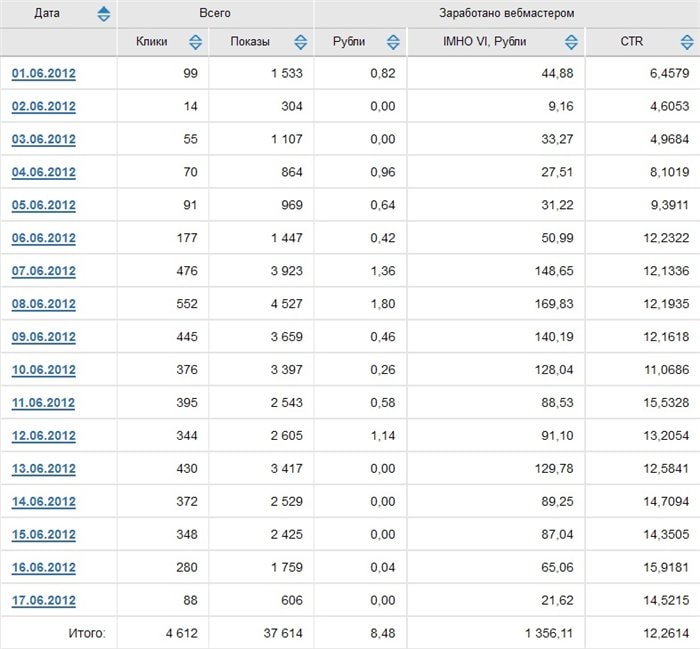
Task: Click the CTR column sort icon
Action: 686,42
